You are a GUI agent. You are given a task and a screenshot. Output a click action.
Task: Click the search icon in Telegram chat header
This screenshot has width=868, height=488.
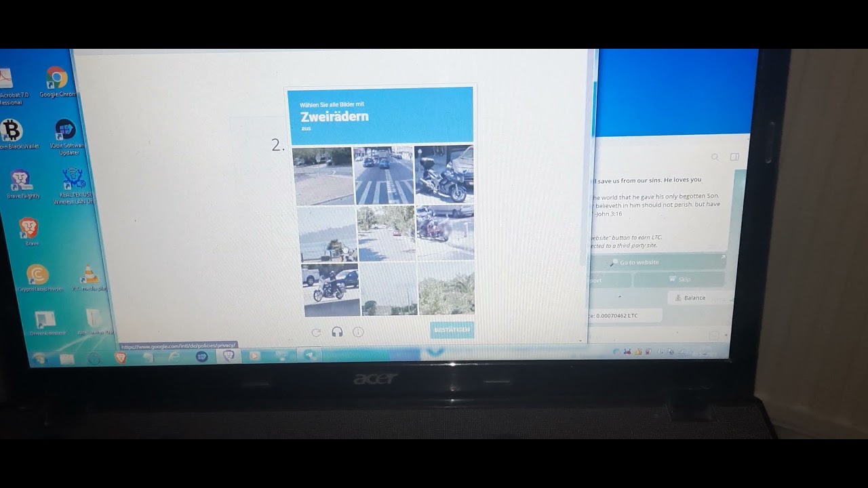click(x=715, y=157)
